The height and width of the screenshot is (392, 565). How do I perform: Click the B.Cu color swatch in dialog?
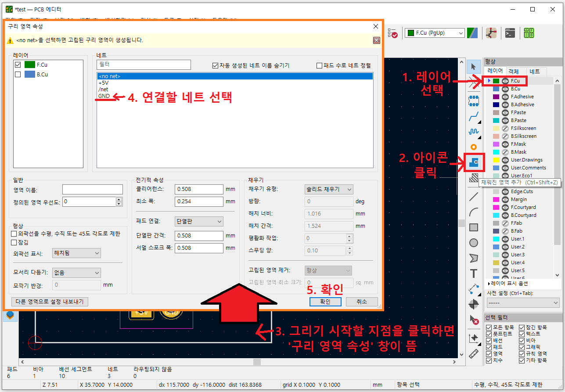coord(30,75)
